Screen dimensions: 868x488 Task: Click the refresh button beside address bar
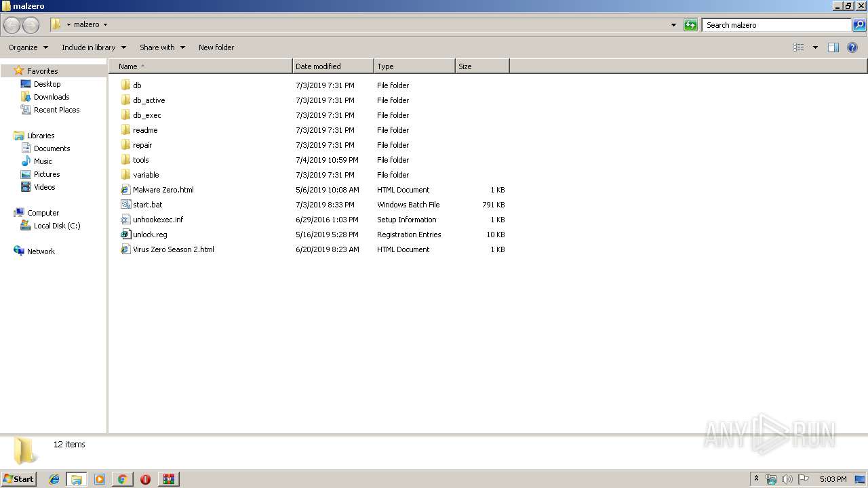point(690,25)
